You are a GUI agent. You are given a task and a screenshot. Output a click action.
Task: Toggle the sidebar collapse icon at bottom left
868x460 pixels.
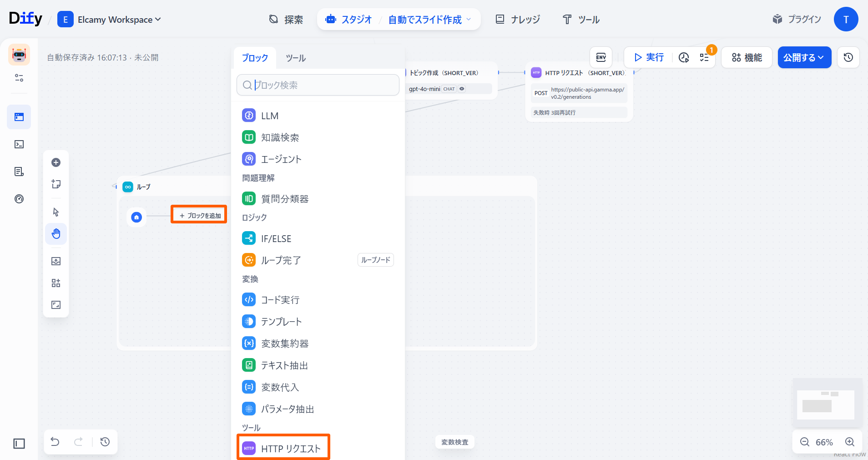[19, 444]
